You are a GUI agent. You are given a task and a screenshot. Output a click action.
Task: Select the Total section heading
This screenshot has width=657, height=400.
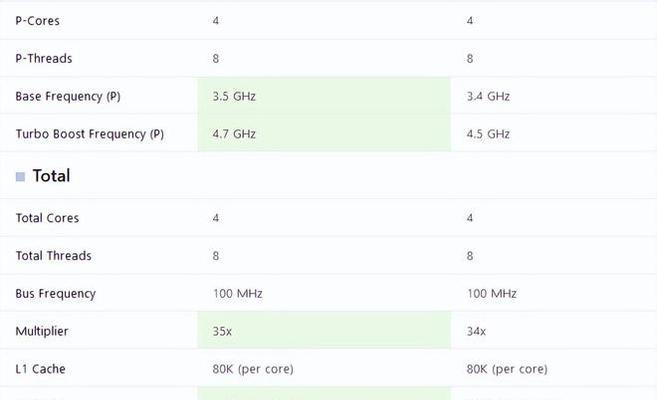(x=51, y=176)
